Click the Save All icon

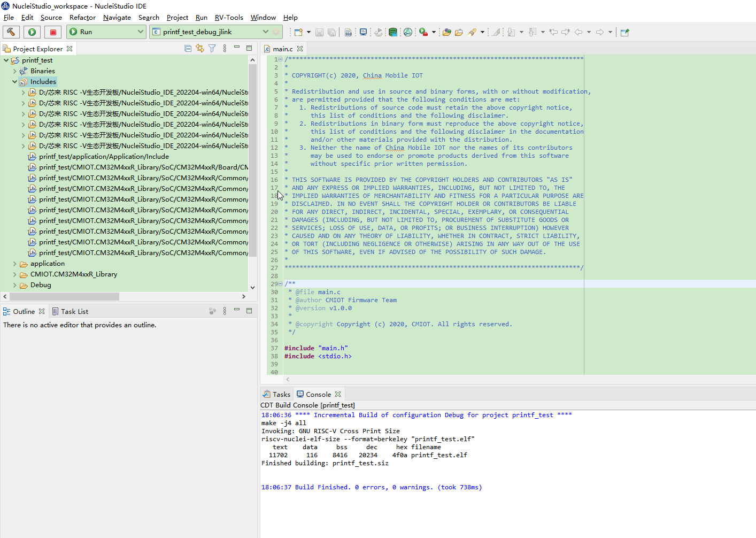tap(331, 32)
